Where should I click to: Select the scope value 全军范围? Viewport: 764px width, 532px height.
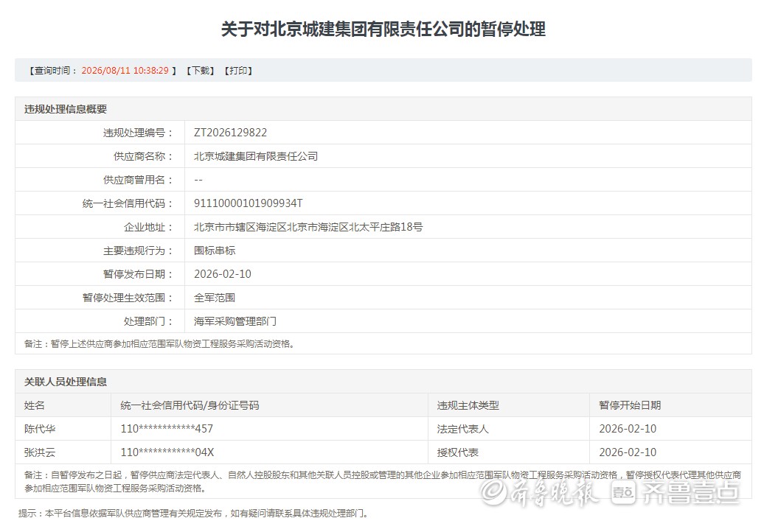[215, 298]
